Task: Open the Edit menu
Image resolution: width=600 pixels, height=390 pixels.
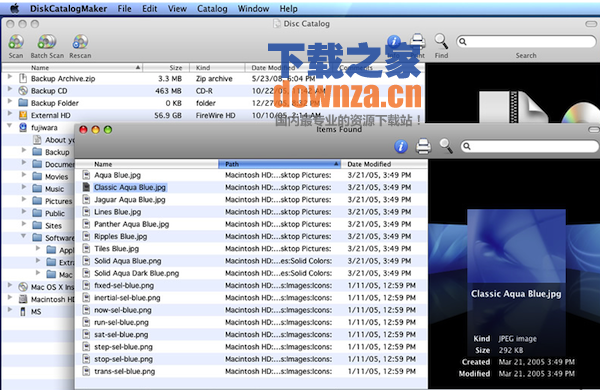Action: point(150,8)
